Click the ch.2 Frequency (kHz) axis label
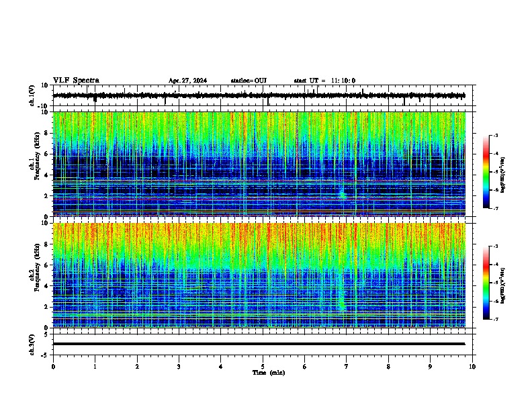532x411 pixels. coord(35,267)
